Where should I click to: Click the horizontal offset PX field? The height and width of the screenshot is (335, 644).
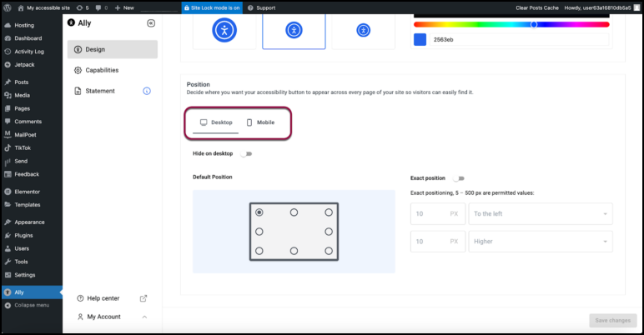(438, 214)
